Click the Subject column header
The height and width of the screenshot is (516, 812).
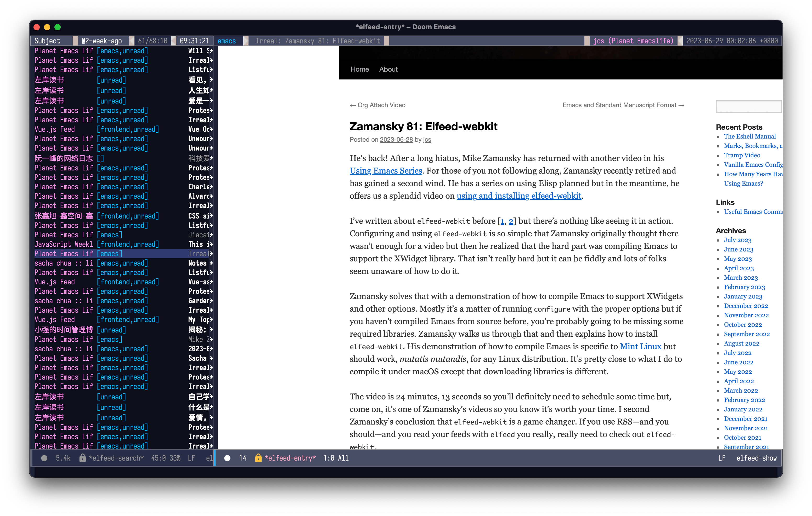[x=47, y=41]
